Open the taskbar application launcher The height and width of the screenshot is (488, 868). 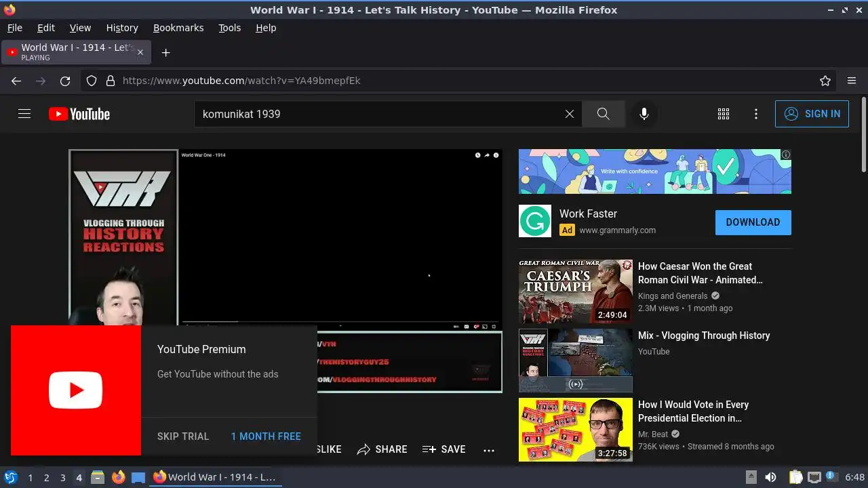[10, 477]
